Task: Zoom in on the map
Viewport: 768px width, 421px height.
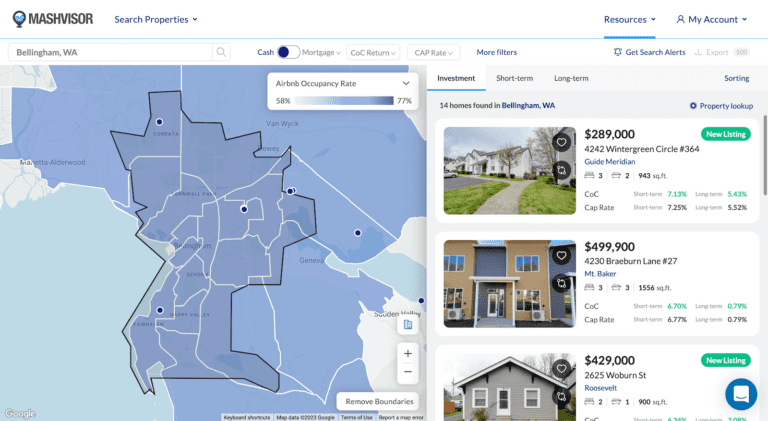Action: (x=407, y=353)
